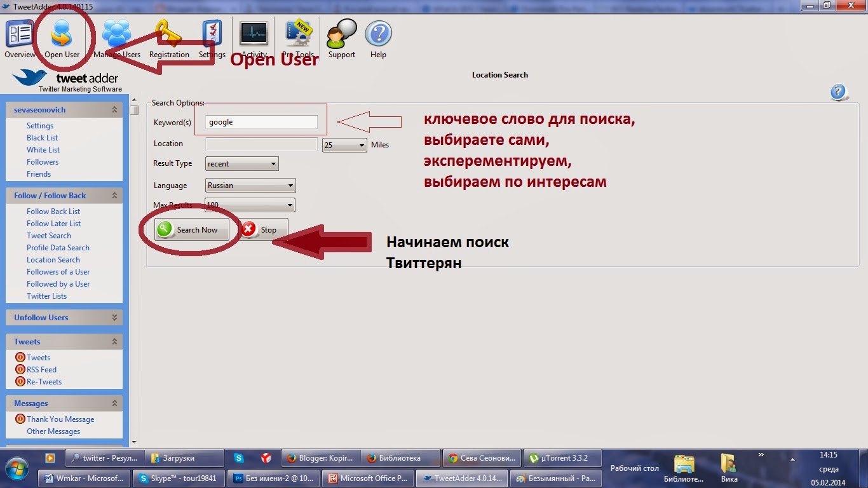Open the Settings toolbar icon
Screen dimensions: 868x488
212,39
